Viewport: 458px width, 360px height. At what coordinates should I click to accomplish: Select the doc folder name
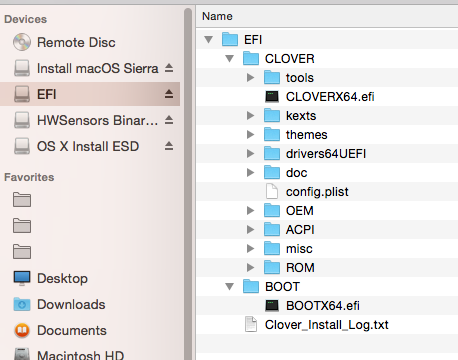pos(296,173)
